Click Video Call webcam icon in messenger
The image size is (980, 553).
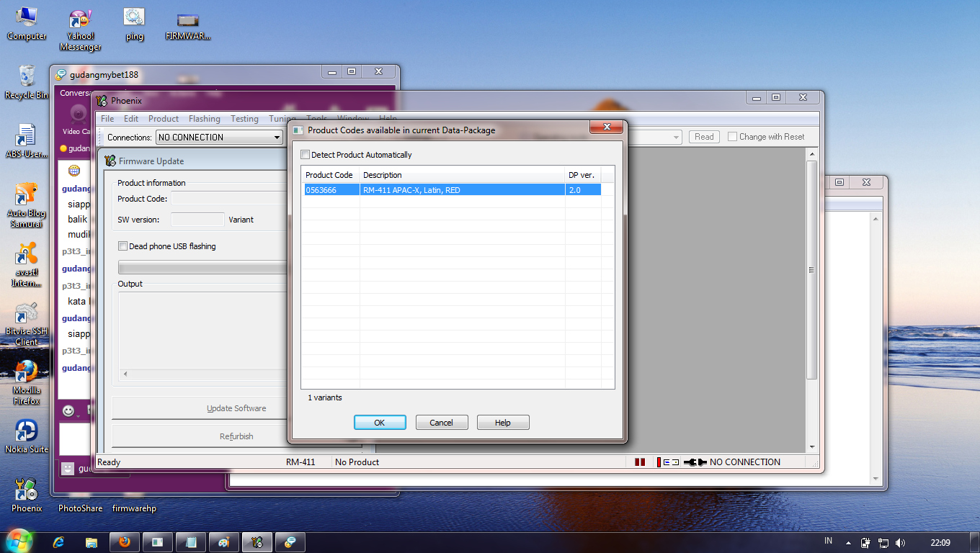(77, 115)
